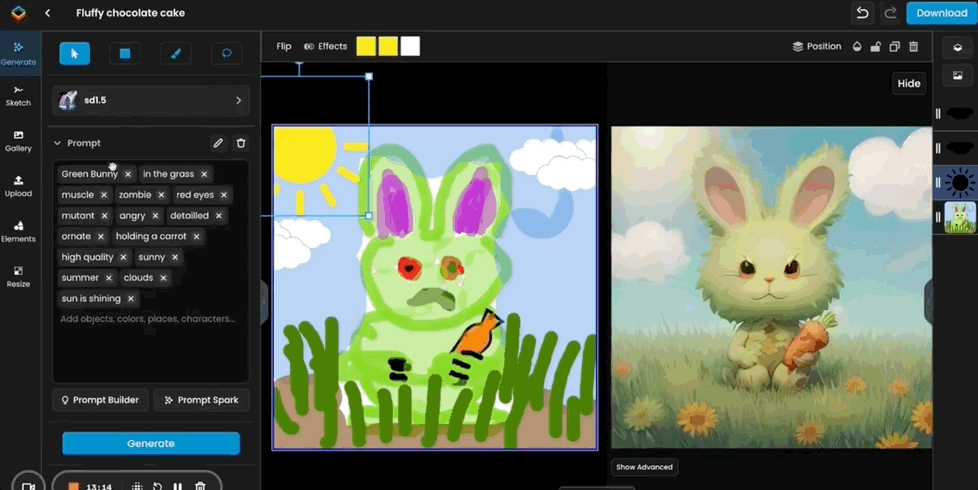The width and height of the screenshot is (978, 490).
Task: Click the opacity droplet icon
Action: [857, 47]
